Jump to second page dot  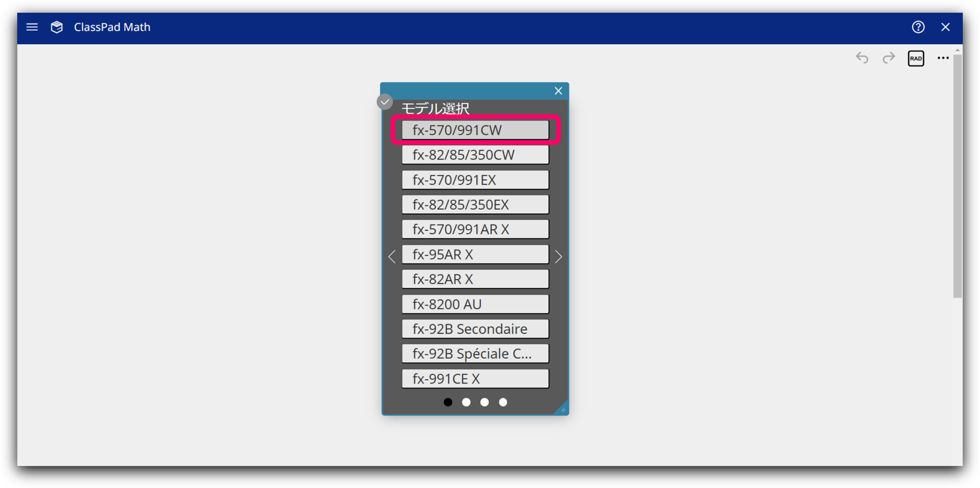click(x=466, y=402)
